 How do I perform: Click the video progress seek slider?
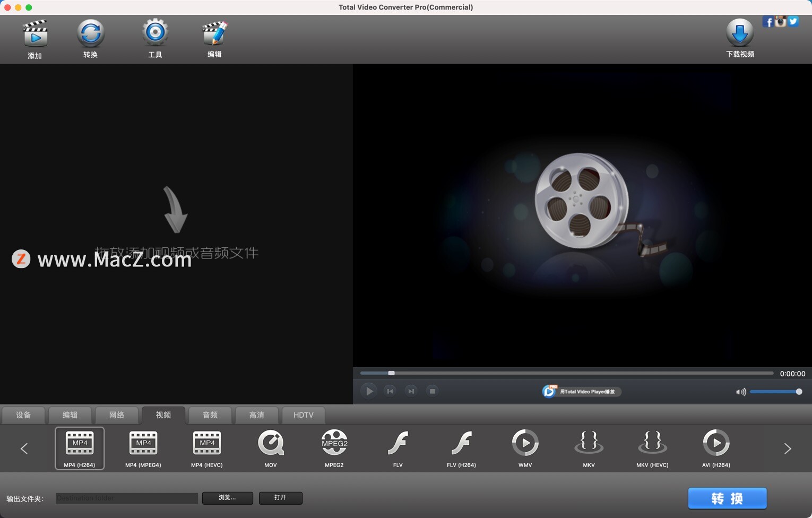pos(567,373)
